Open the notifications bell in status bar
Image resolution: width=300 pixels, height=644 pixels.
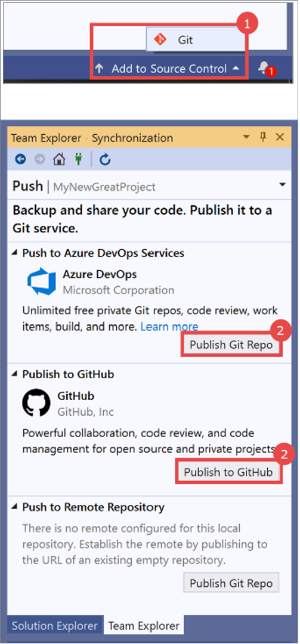pos(265,68)
